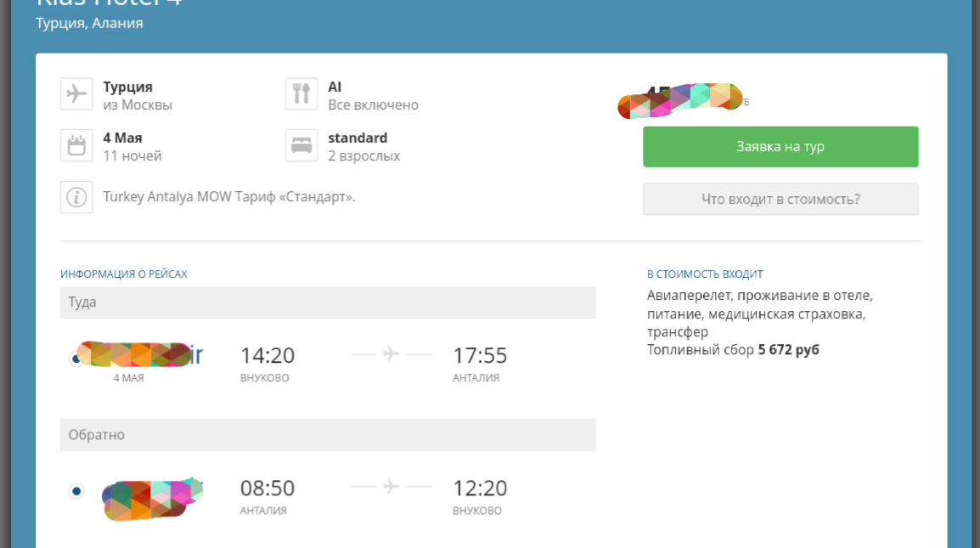Click the airplane icon beside Турция

pos(76,94)
